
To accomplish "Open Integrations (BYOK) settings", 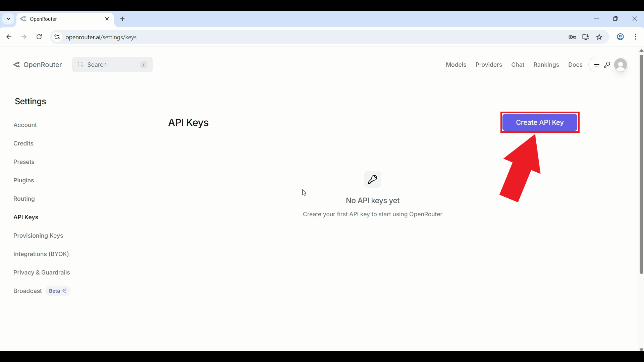I will point(41,254).
